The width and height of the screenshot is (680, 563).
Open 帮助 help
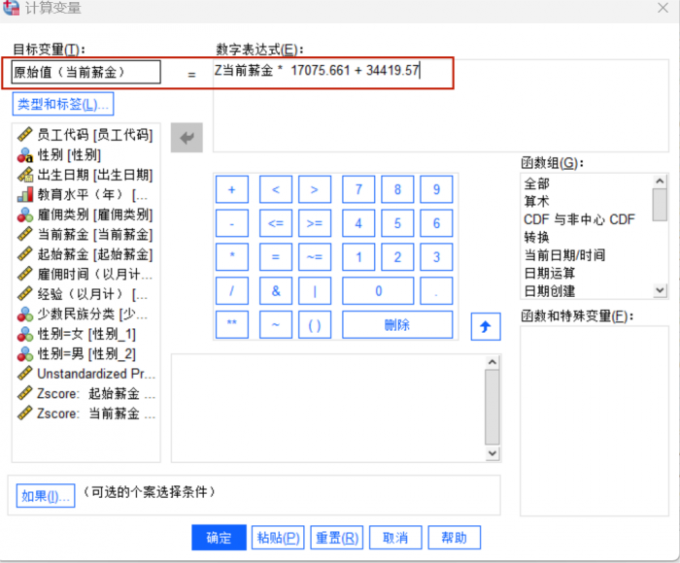pos(454,538)
